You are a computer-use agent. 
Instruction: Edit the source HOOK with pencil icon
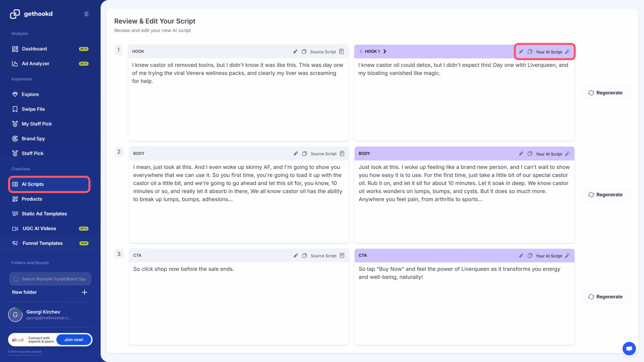(x=295, y=51)
